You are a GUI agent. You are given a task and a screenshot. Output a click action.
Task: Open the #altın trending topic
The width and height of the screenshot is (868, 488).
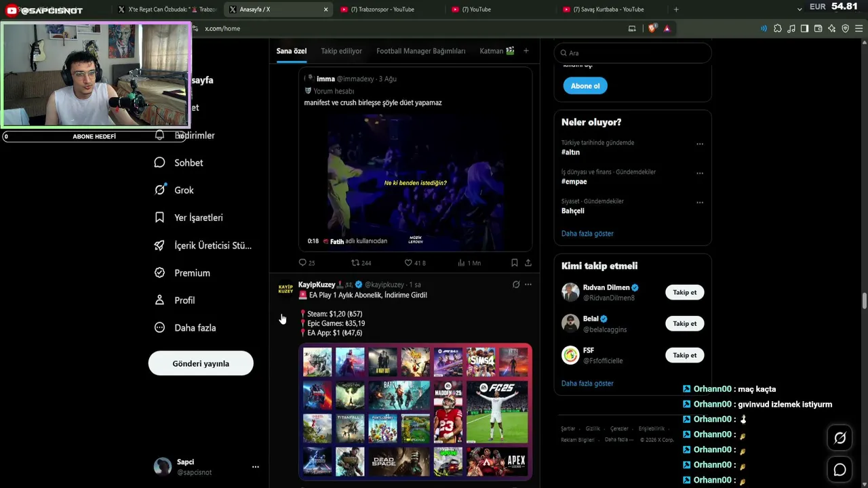click(x=570, y=152)
